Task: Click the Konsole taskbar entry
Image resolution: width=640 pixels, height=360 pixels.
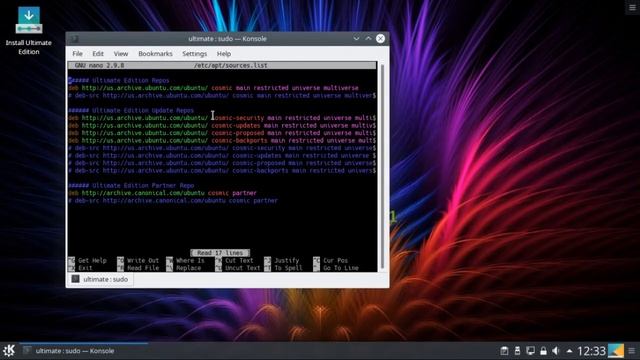Action: 84,351
